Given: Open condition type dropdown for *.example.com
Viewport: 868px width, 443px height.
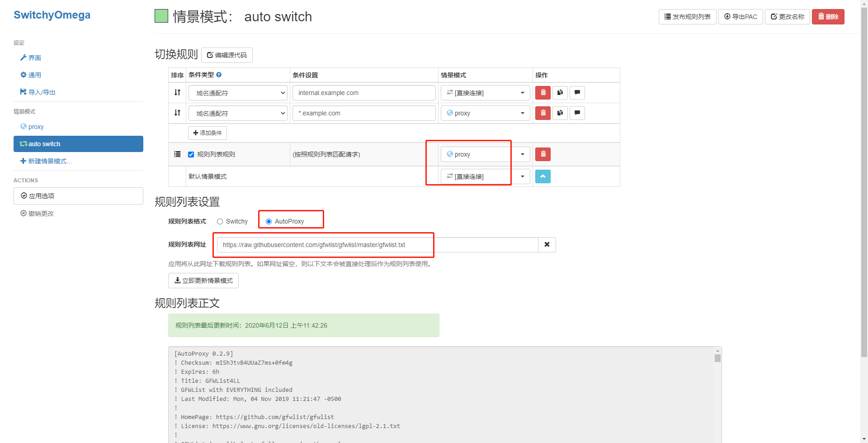Looking at the screenshot, I should [x=238, y=113].
